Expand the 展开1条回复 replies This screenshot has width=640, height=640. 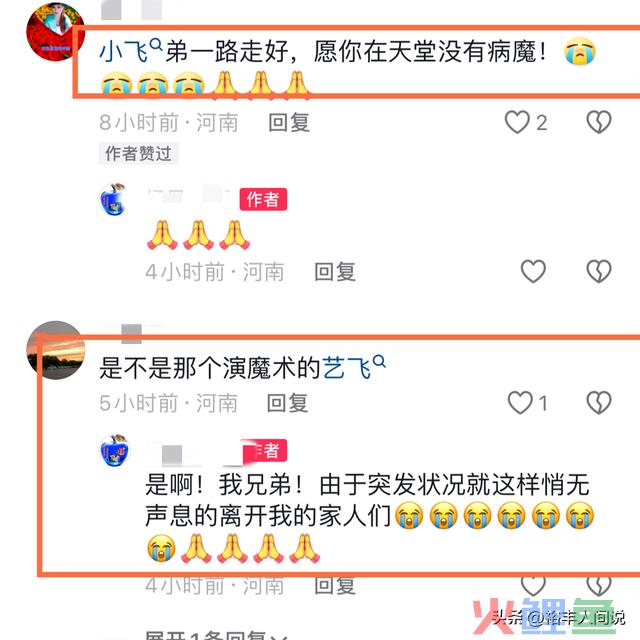tap(216, 635)
